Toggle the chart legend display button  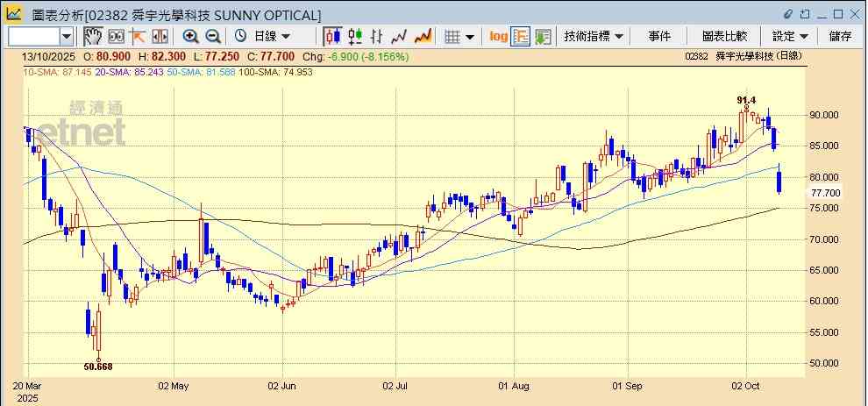[x=521, y=36]
